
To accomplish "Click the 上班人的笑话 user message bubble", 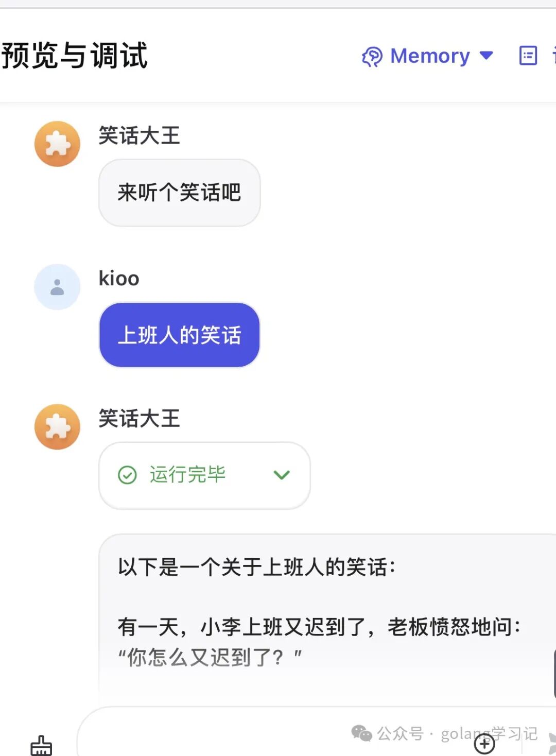I will [x=179, y=335].
